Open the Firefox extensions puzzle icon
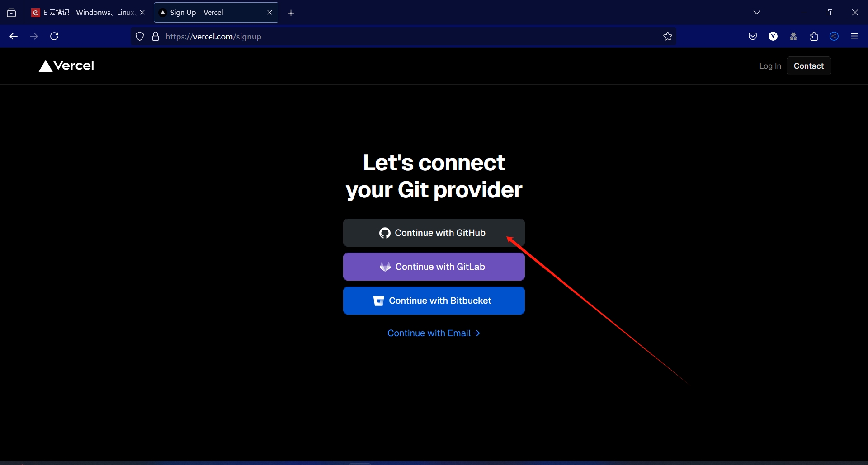This screenshot has width=868, height=465. tap(814, 37)
